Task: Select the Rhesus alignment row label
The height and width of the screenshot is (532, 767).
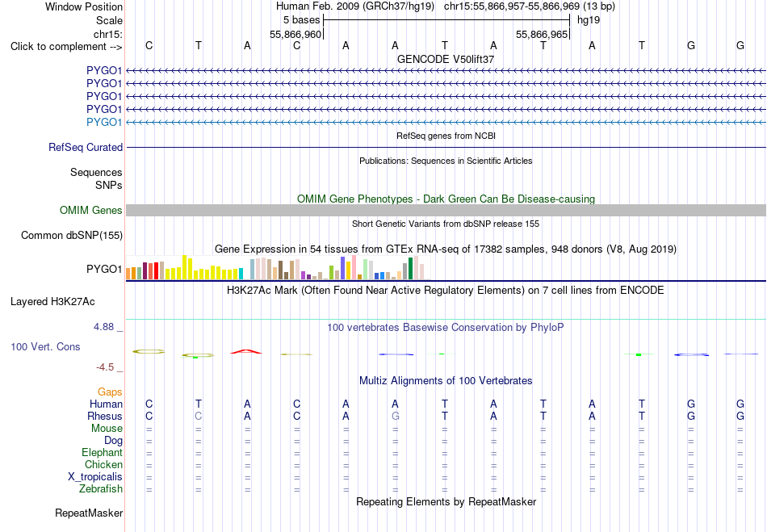Action: coord(105,416)
